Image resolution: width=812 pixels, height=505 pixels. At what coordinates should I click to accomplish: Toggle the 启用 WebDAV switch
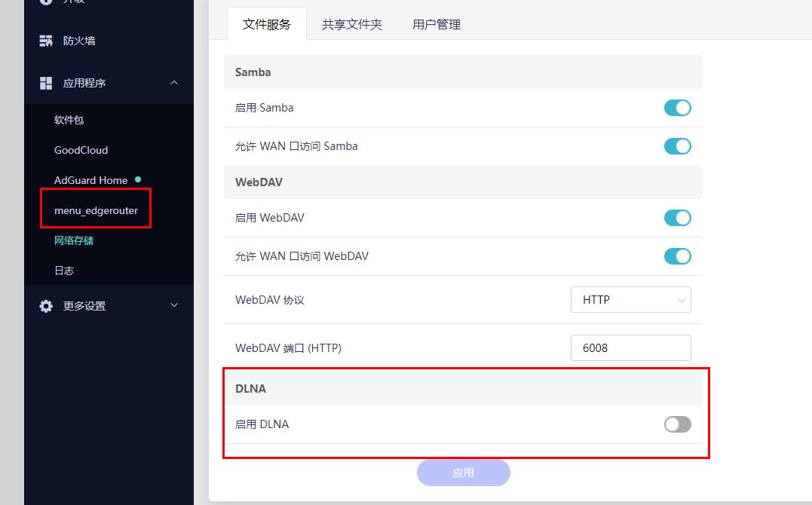677,218
